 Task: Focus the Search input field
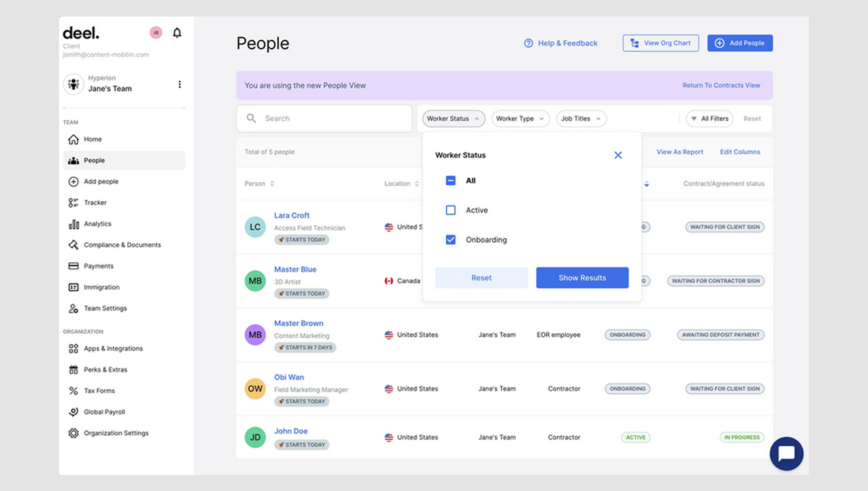coord(324,118)
